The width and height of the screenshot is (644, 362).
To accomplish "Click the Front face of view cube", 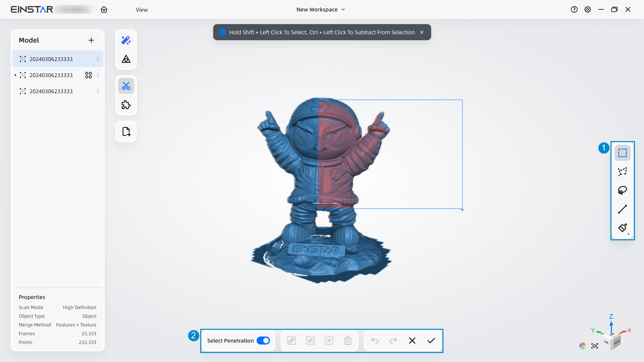I will pyautogui.click(x=617, y=343).
